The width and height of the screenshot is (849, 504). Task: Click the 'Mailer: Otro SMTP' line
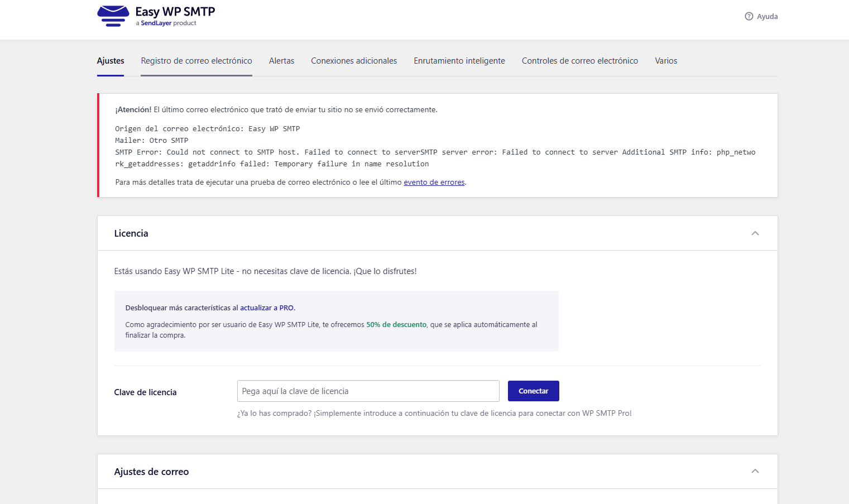coord(152,141)
